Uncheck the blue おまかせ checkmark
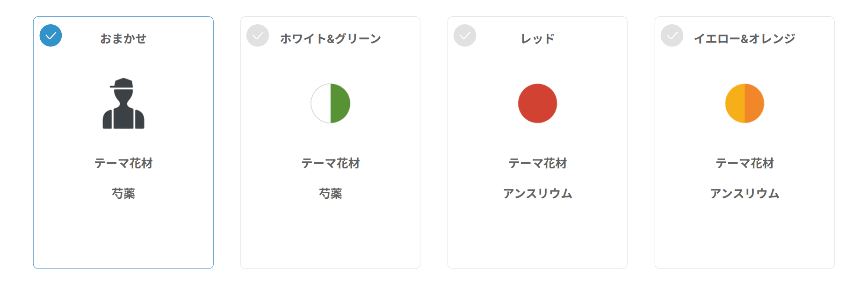868x290 pixels. click(51, 36)
